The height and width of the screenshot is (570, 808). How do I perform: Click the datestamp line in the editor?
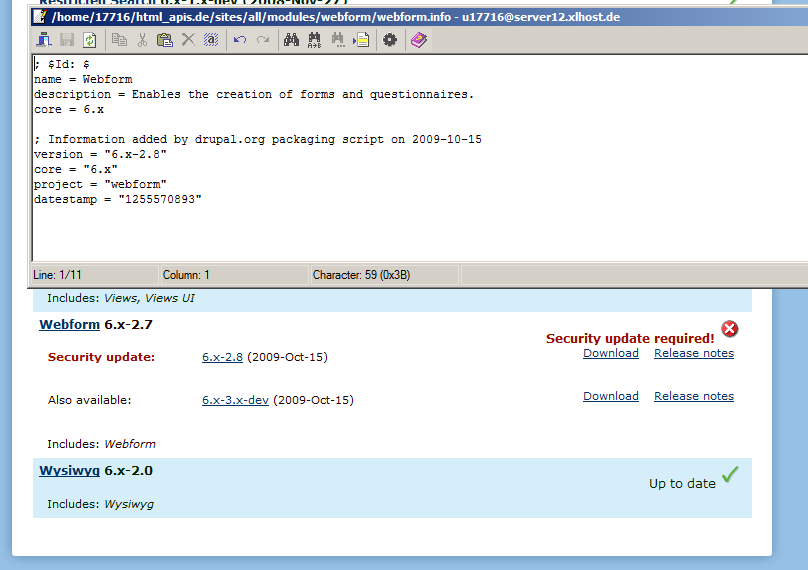point(117,199)
